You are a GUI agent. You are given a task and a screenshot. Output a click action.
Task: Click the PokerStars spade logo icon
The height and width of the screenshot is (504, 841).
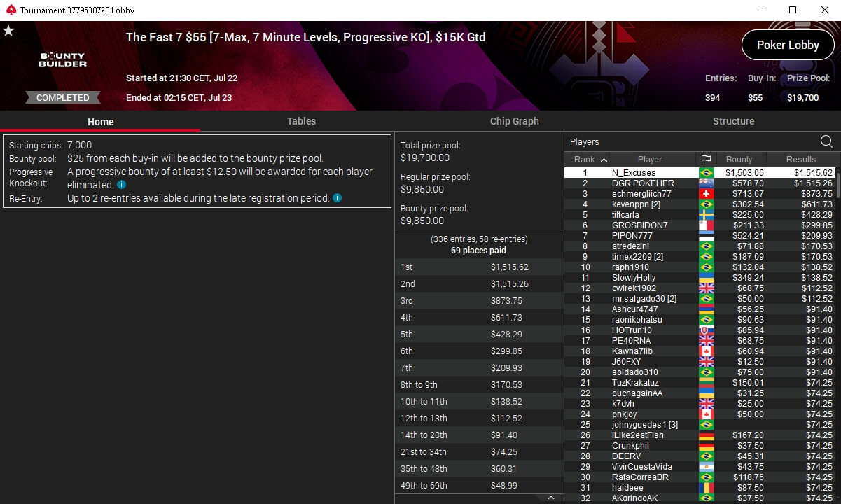(x=10, y=10)
